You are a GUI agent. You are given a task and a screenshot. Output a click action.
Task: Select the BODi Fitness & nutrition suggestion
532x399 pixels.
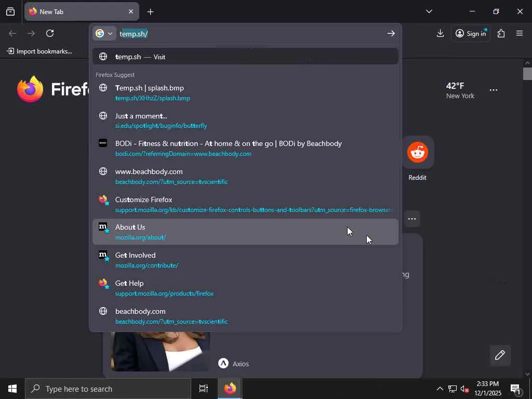(x=245, y=148)
